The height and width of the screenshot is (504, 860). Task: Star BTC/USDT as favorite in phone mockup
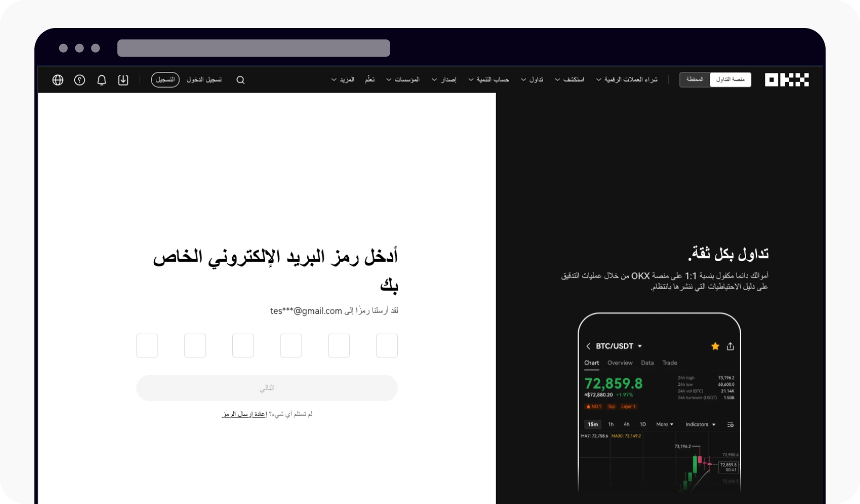[715, 346]
